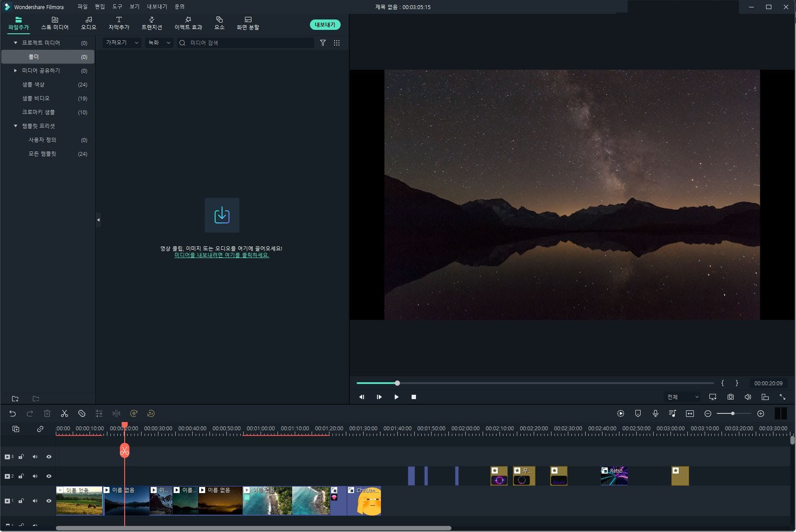The height and width of the screenshot is (532, 796).
Task: Step back one frame in preview
Action: pos(362,397)
